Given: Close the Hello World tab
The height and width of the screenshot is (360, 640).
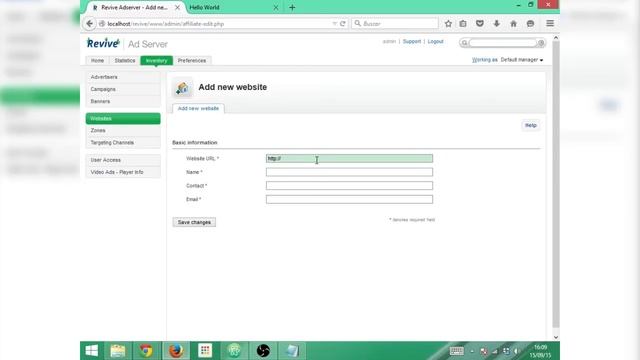Looking at the screenshot, I should coord(276,7).
